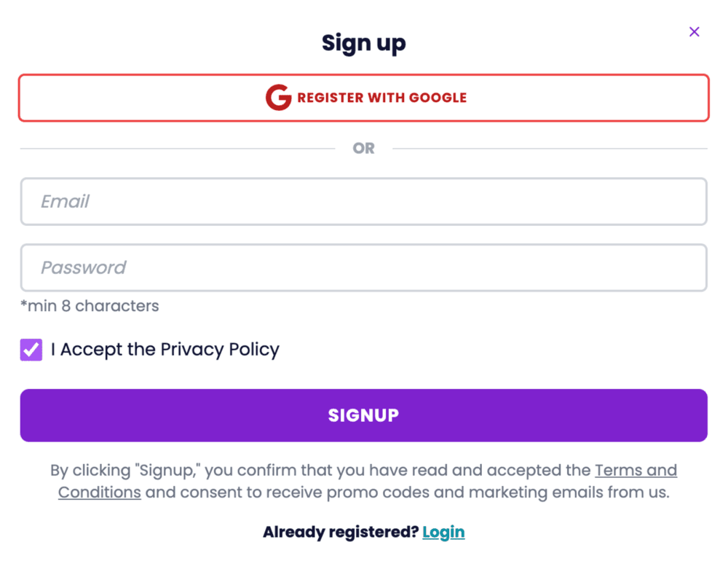
Task: Click the "OR" divider label
Action: [x=363, y=149]
